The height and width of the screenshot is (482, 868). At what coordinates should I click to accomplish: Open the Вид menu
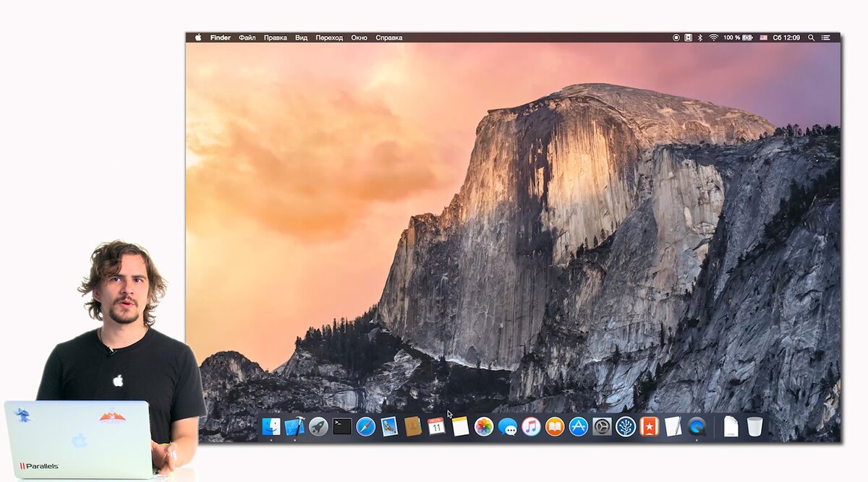tap(301, 38)
